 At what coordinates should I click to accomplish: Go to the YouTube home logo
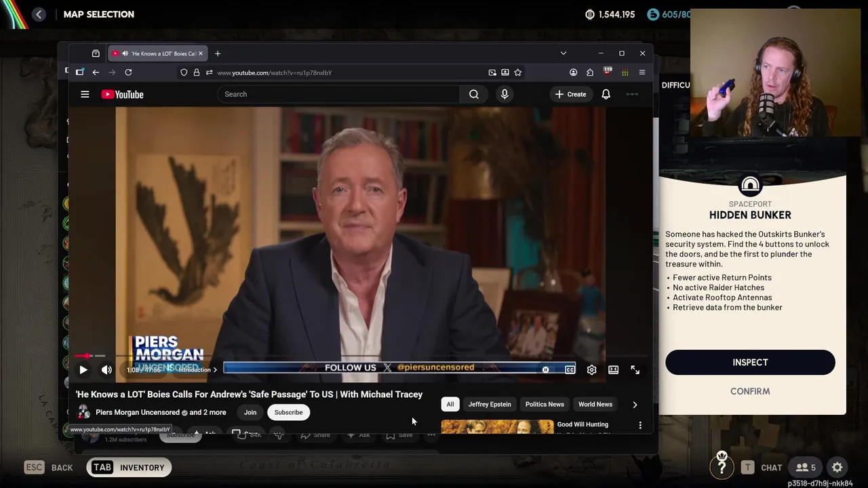tap(123, 94)
